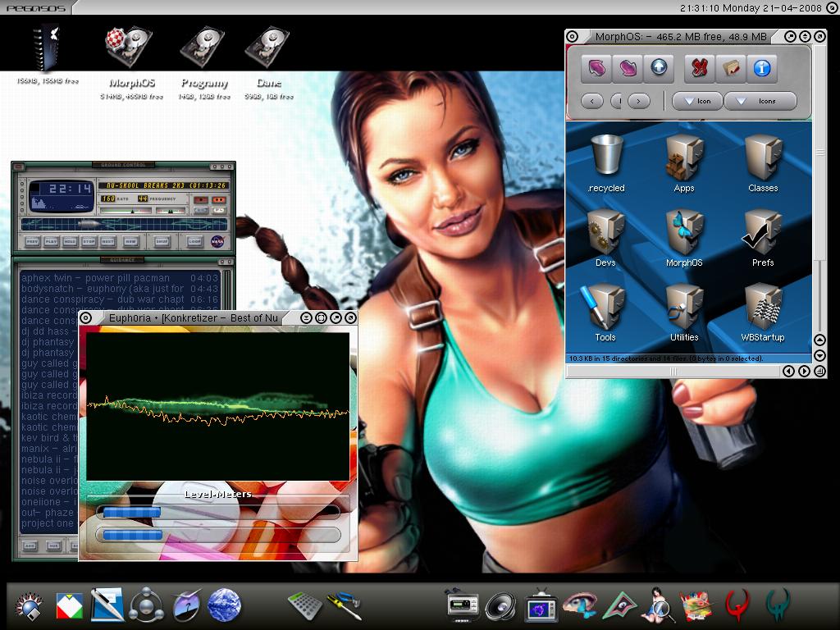The image size is (840, 630).
Task: Launch the screwdriver and pliers dock icon
Action: point(344,605)
